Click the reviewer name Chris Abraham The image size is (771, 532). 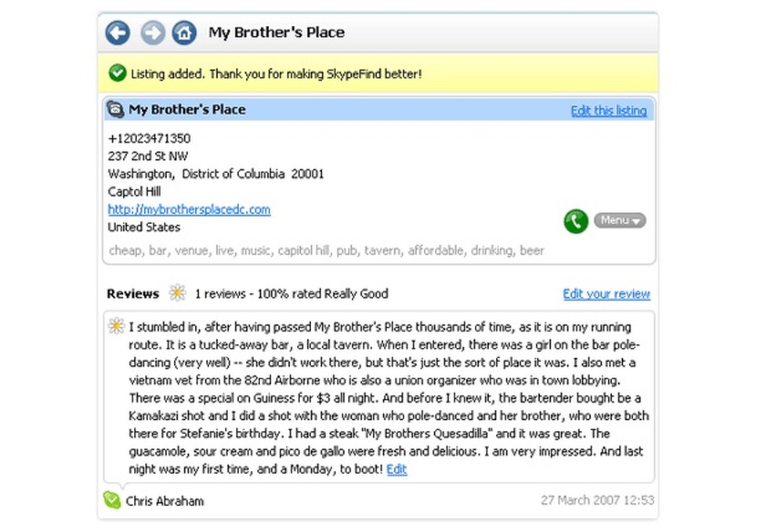[165, 501]
